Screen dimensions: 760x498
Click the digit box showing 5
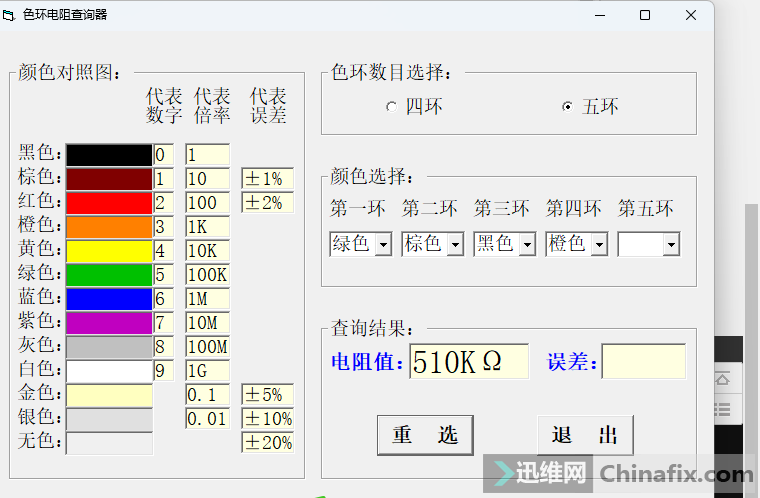(163, 275)
